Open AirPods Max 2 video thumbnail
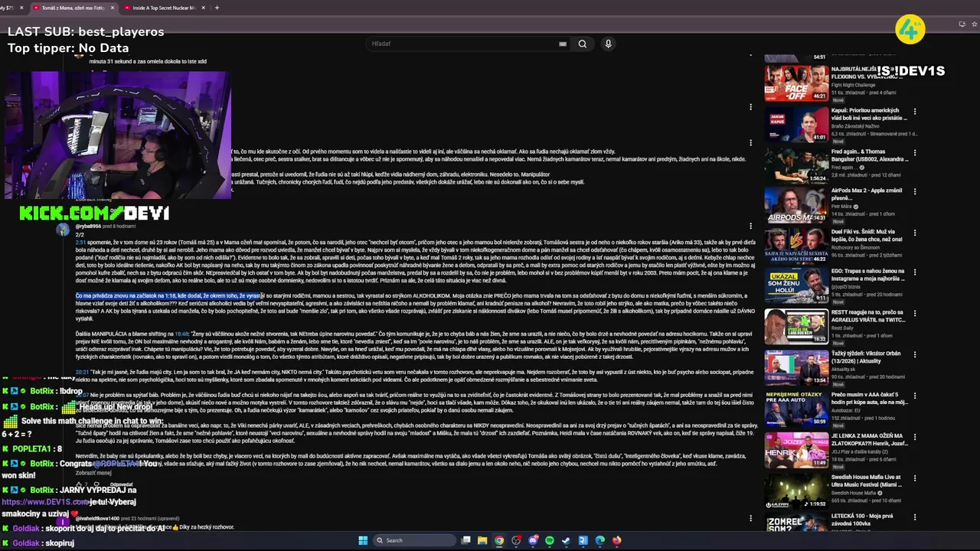980x551 pixels. 796,204
